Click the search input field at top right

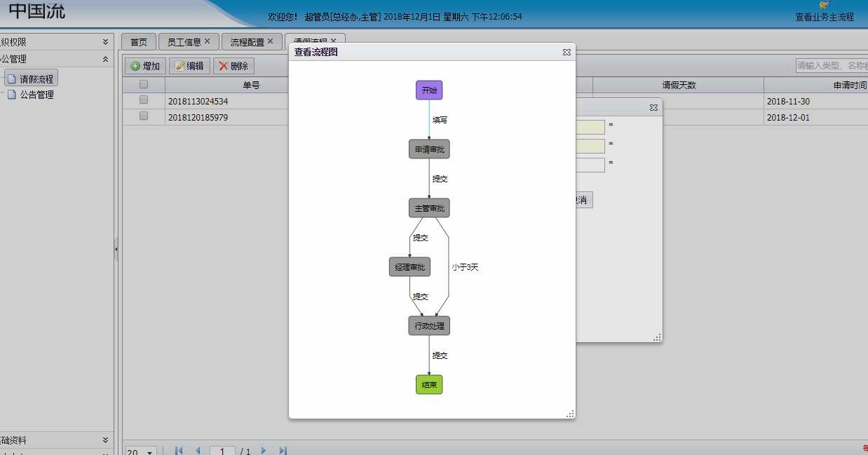click(832, 65)
